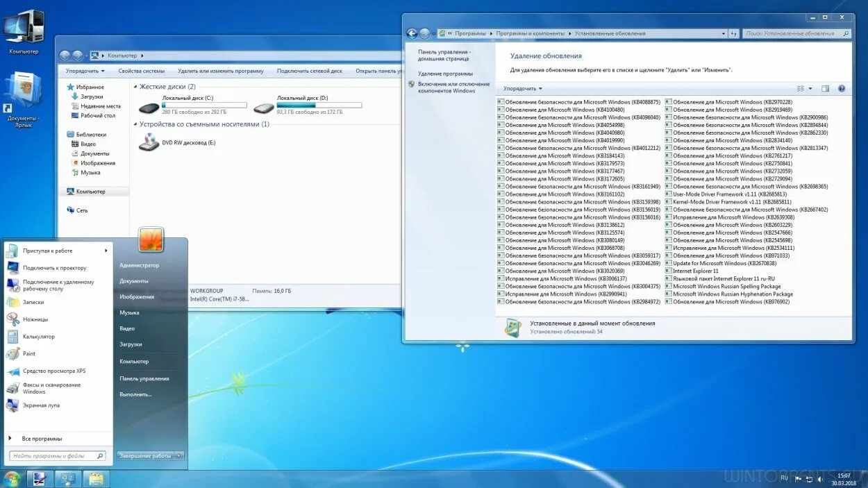
Task: Open the Windows Start orb
Action: [x=12, y=479]
